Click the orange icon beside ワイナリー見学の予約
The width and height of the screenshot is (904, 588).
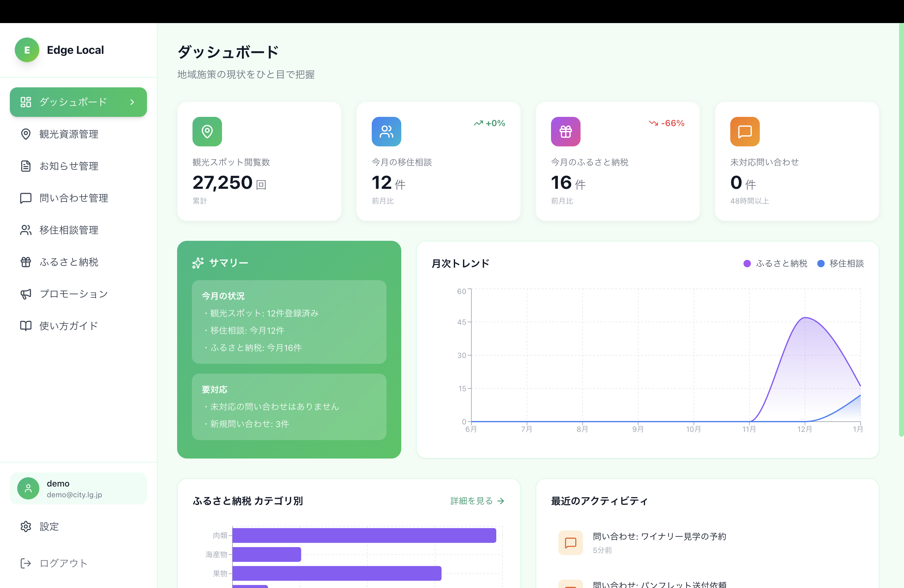click(x=570, y=542)
